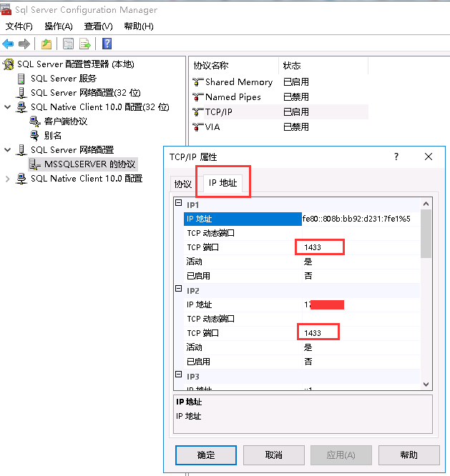Click the IP1 TCP 动态端口 value field
450x476 pixels.
point(361,233)
